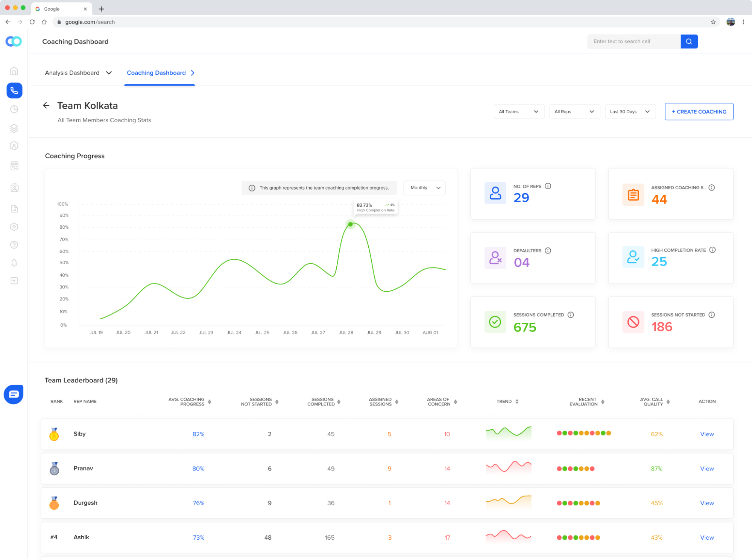Screen dimensions: 752x560
Task: Click the phone calls sidebar icon
Action: click(x=14, y=91)
